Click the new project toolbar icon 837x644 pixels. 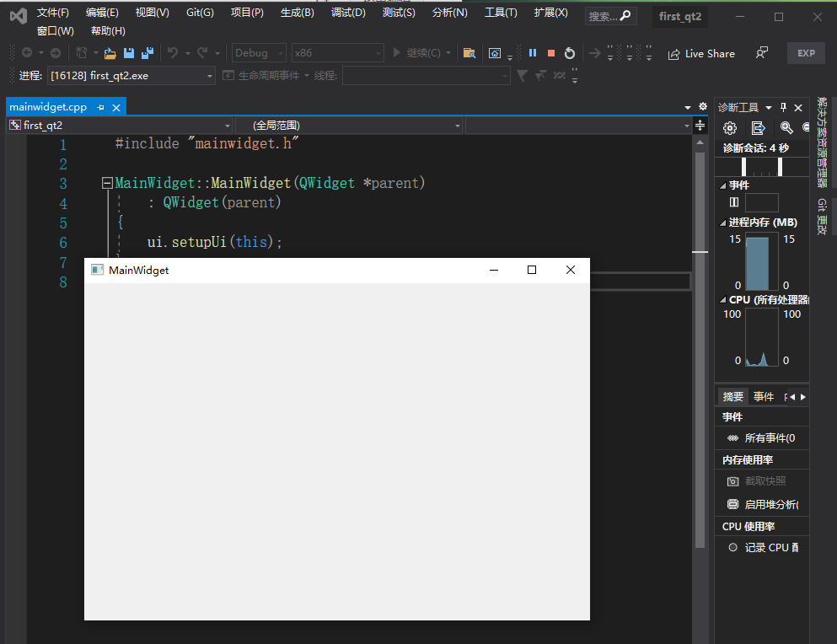82,53
